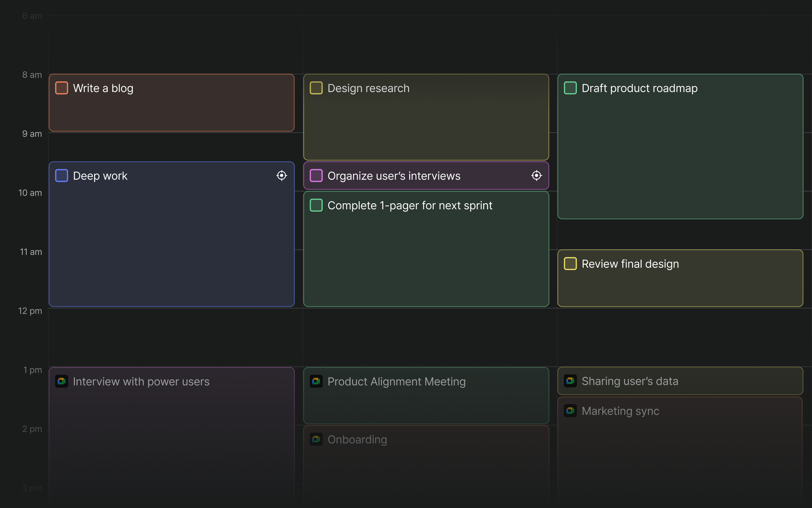Mark Design research as complete
Image resolution: width=812 pixels, height=508 pixels.
[x=316, y=88]
